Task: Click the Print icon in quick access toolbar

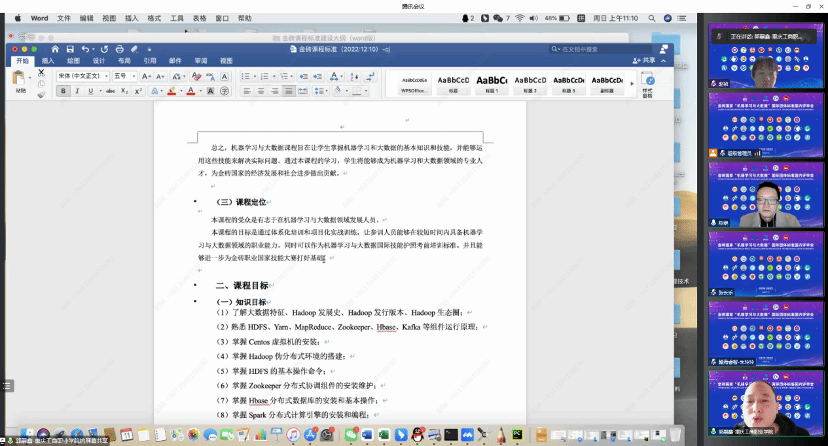Action: [120, 48]
